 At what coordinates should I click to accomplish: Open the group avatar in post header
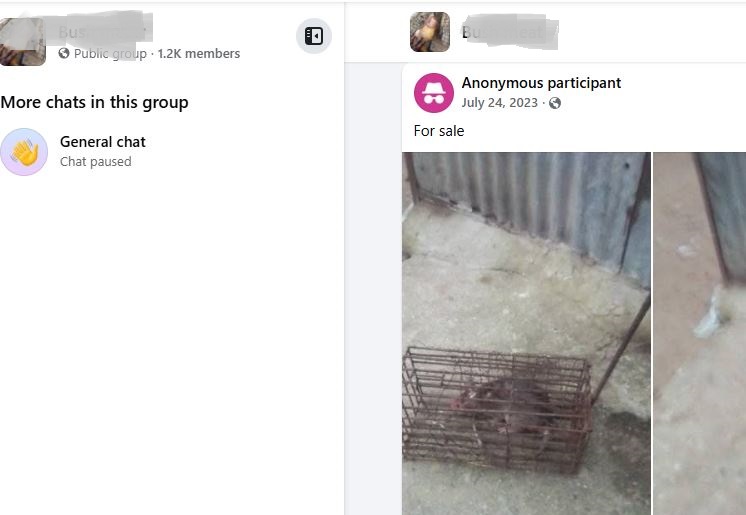pos(430,32)
